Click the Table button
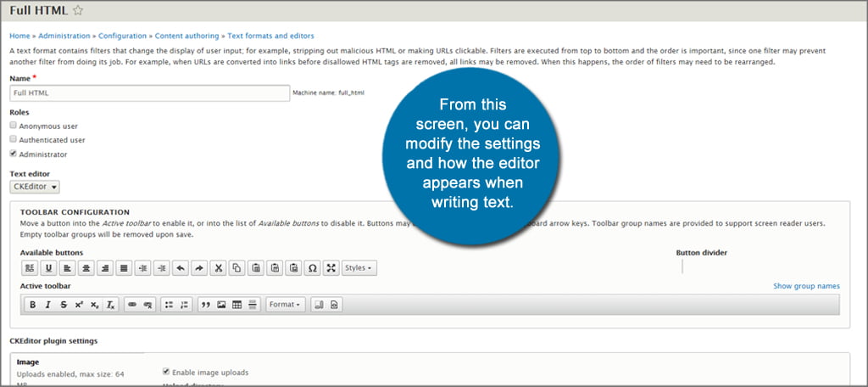Viewport: 868px width, 387px height. 237,305
